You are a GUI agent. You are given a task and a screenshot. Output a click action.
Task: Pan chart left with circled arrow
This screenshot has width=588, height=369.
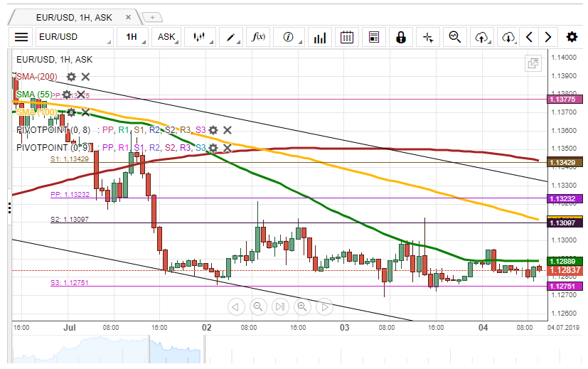click(x=236, y=307)
